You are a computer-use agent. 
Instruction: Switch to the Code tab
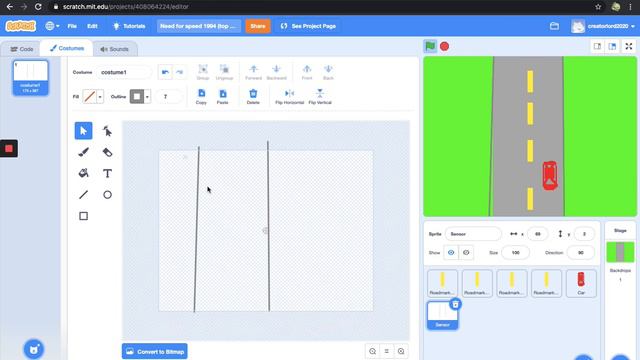(x=22, y=49)
